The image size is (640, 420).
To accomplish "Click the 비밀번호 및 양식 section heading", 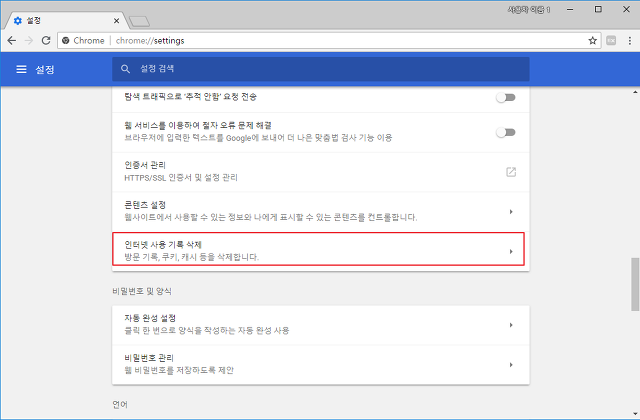I will point(142,291).
